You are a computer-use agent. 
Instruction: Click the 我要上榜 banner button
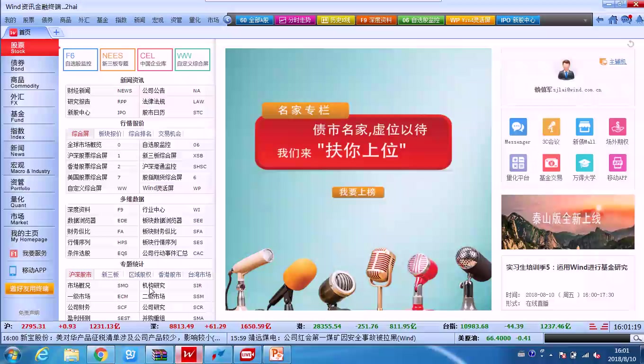click(358, 192)
